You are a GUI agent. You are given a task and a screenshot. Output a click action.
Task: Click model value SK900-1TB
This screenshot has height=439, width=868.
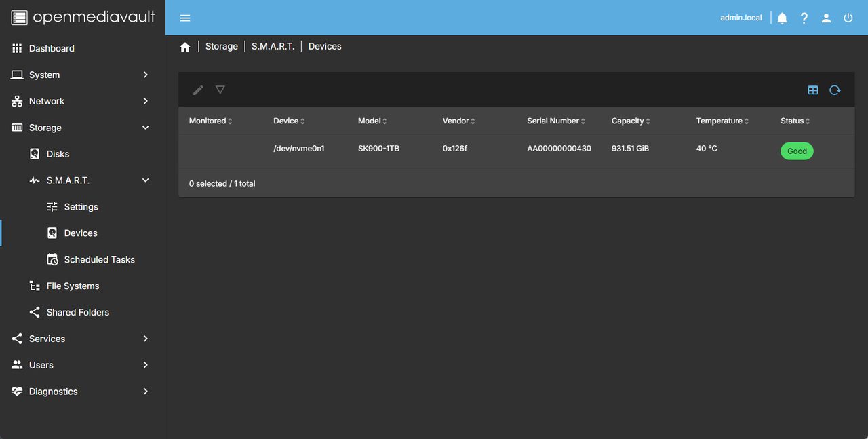point(378,148)
